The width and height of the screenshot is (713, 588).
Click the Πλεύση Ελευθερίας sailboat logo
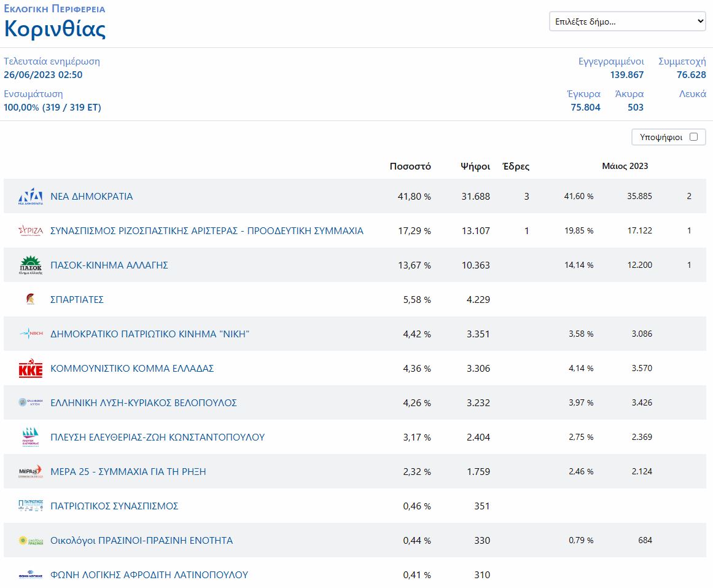pyautogui.click(x=31, y=437)
